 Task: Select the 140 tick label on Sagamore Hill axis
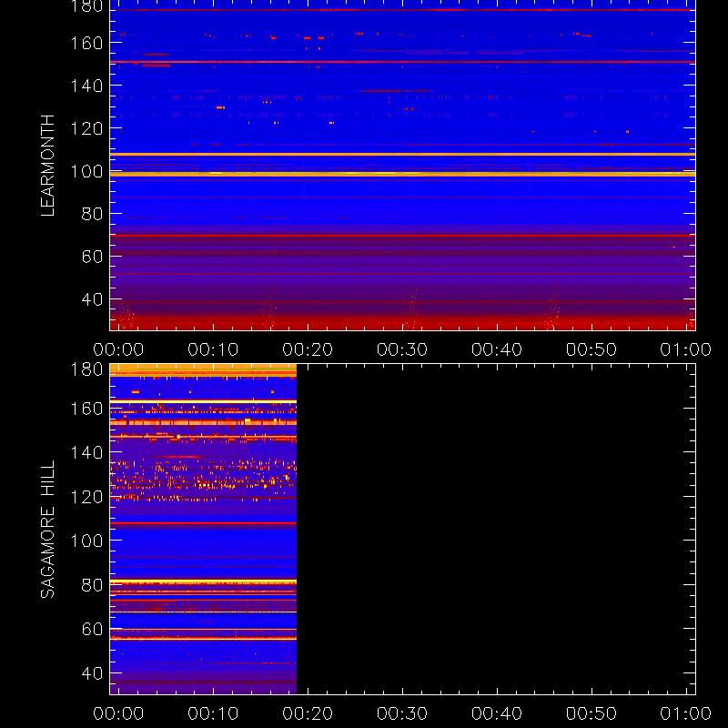86,452
